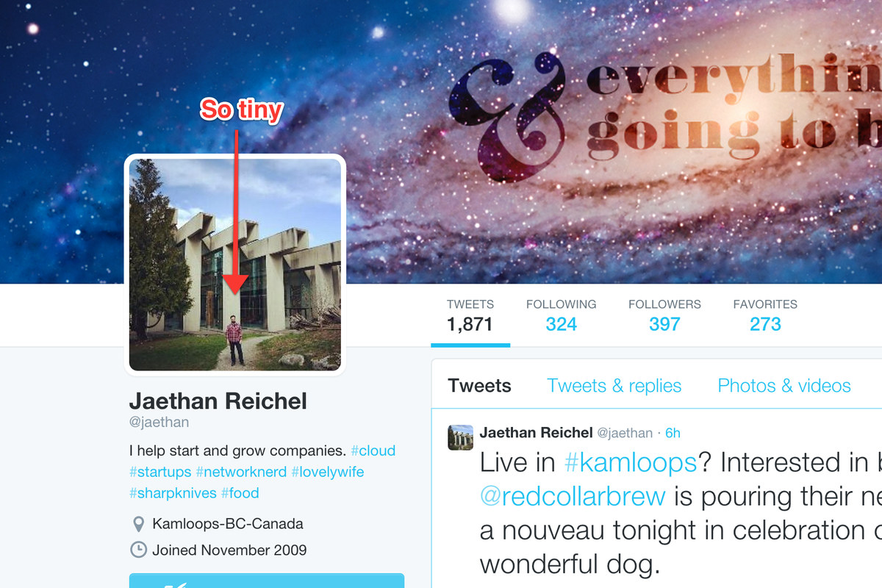Open the #sharpknives hashtag
This screenshot has width=882, height=588.
[173, 493]
